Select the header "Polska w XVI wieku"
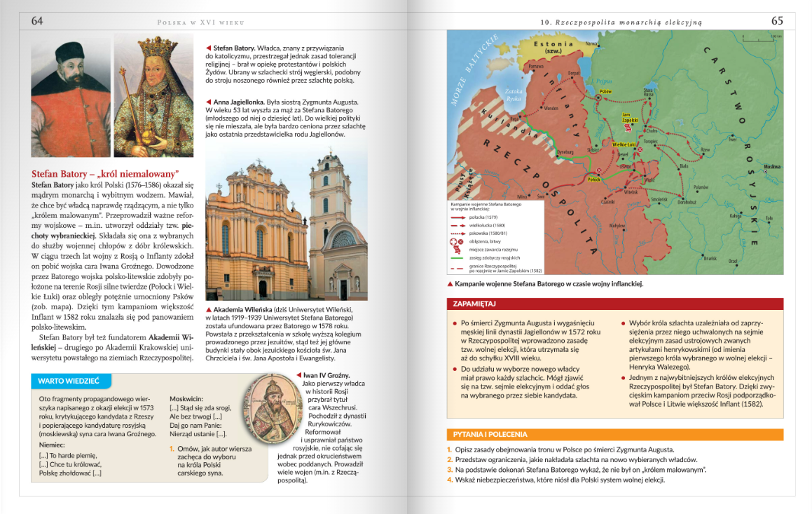812x514 pixels. (x=200, y=22)
